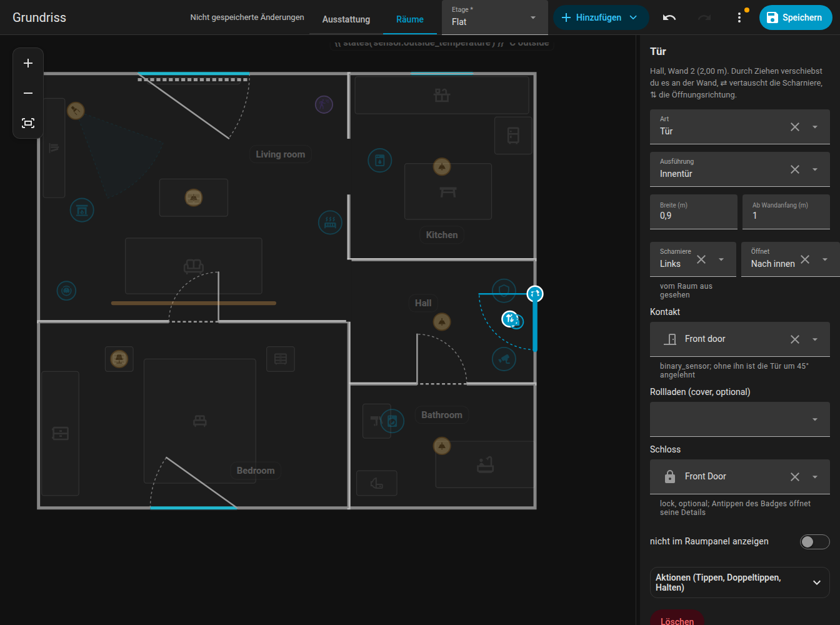Click the robot vacuum badge
The width and height of the screenshot is (840, 625).
[66, 291]
